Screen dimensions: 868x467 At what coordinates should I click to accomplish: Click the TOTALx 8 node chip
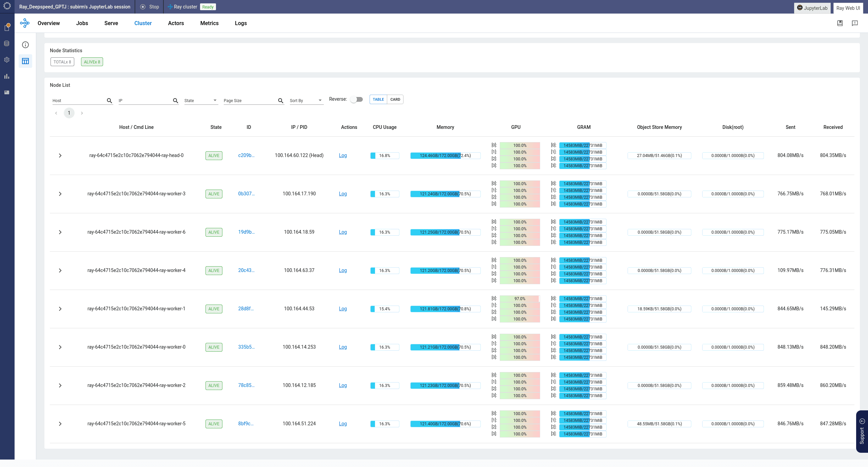(x=62, y=62)
